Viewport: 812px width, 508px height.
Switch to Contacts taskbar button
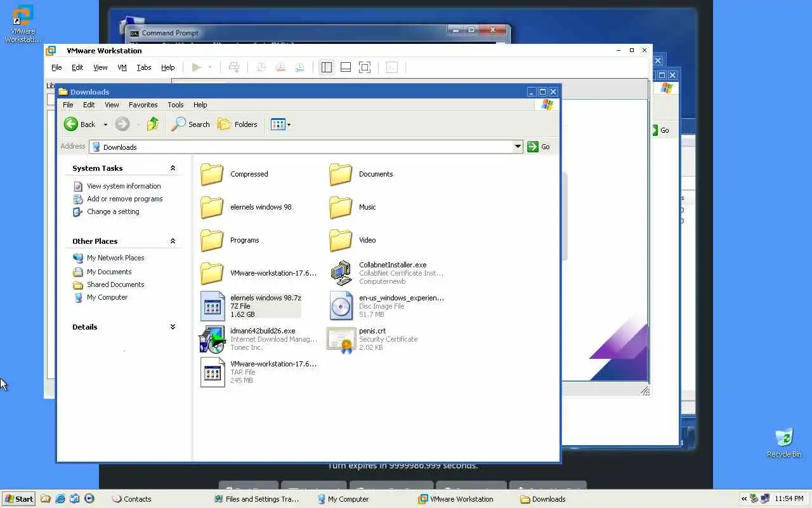click(x=132, y=499)
